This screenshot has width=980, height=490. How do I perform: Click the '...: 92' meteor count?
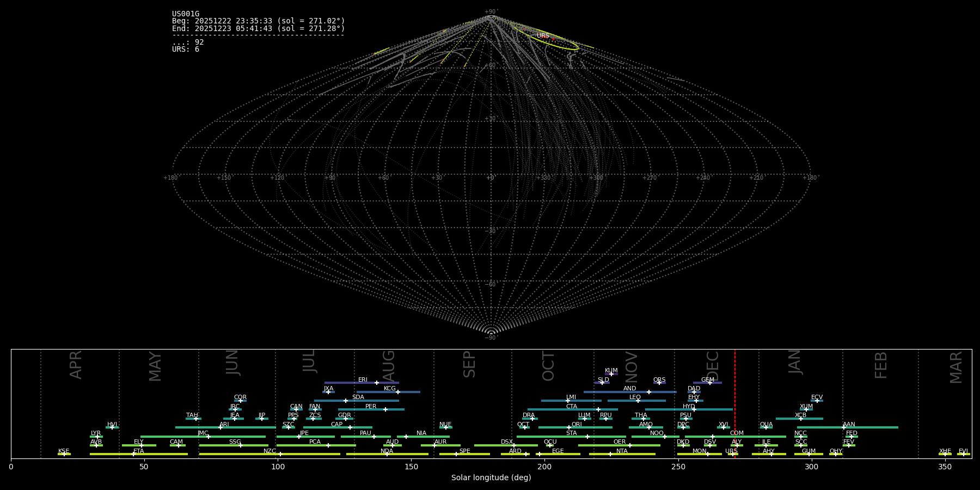[x=188, y=42]
